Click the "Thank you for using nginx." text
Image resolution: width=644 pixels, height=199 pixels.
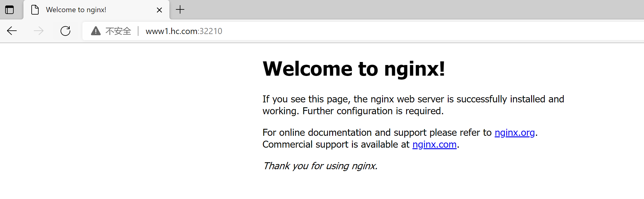pyautogui.click(x=320, y=166)
